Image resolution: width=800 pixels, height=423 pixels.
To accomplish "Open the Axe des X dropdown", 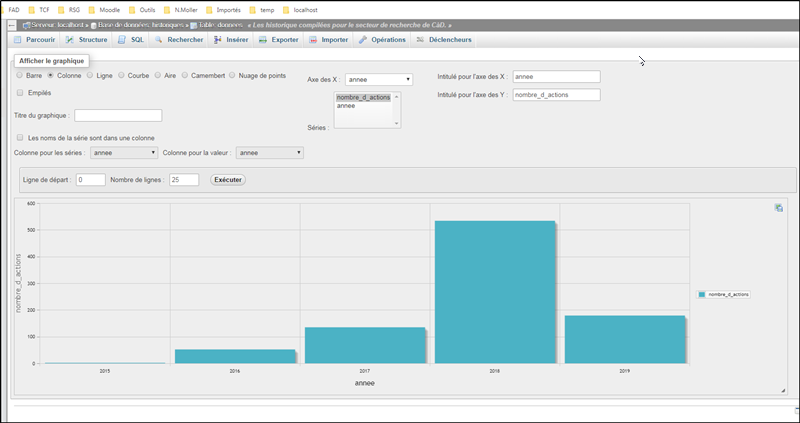I will (x=379, y=79).
